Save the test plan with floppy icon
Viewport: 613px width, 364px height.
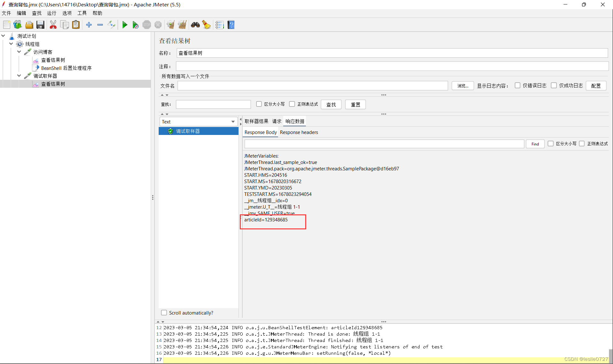(41, 25)
